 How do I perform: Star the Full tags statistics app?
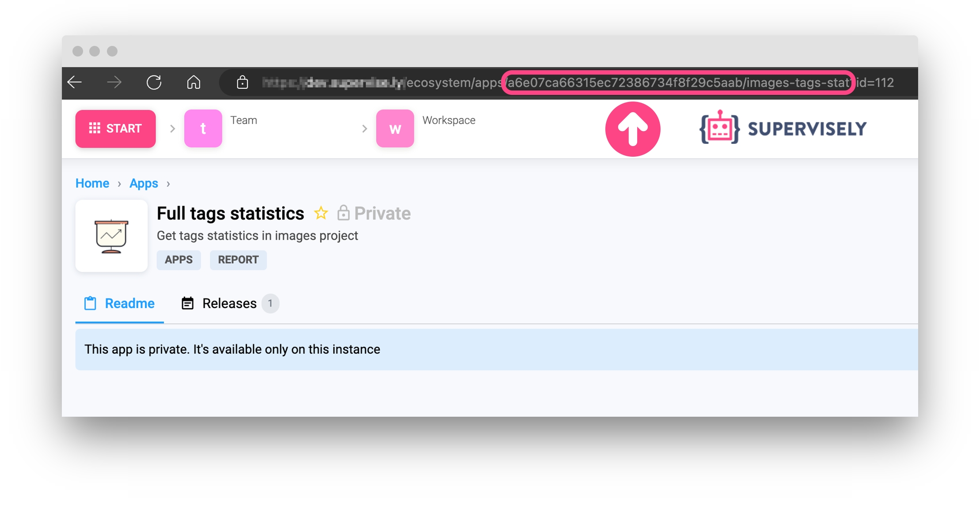(x=321, y=213)
